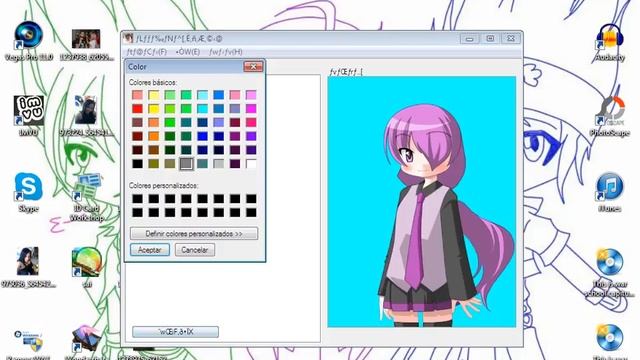Open the first menu ending in (F)
640x360 pixels.
(147, 52)
